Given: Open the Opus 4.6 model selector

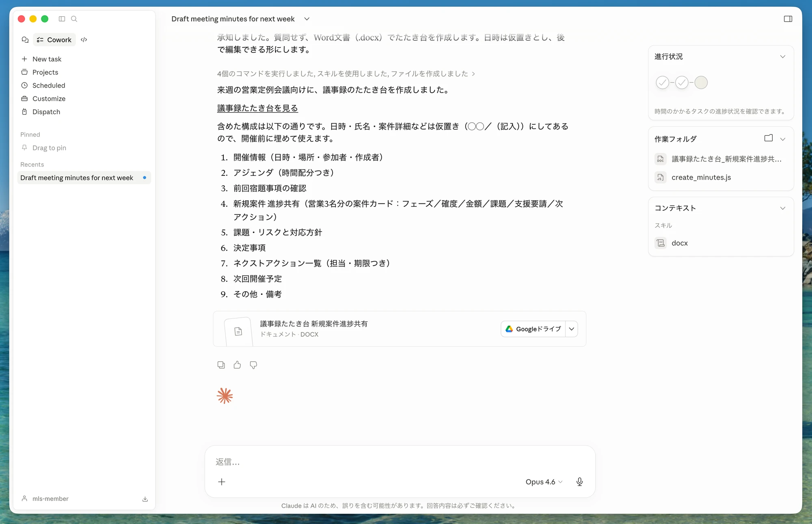Looking at the screenshot, I should coord(544,482).
